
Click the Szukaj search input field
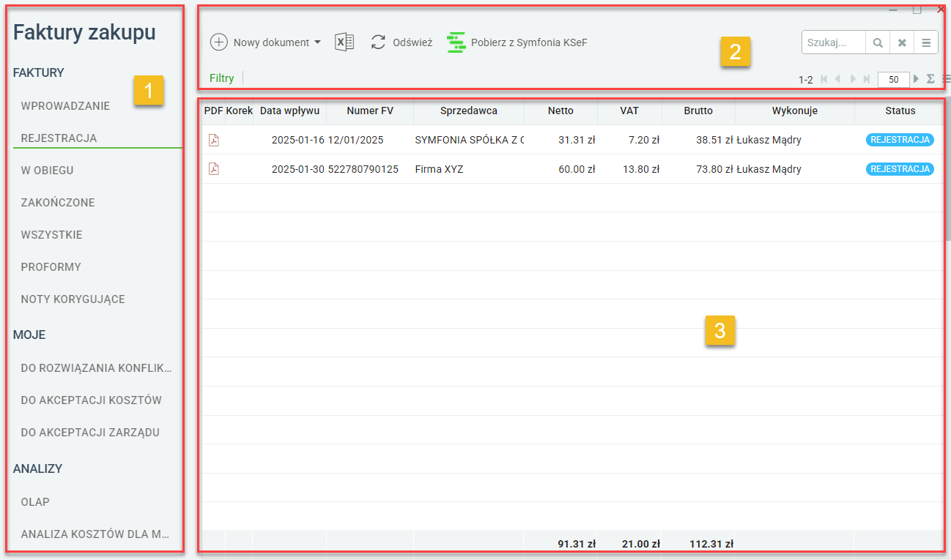[x=834, y=43]
